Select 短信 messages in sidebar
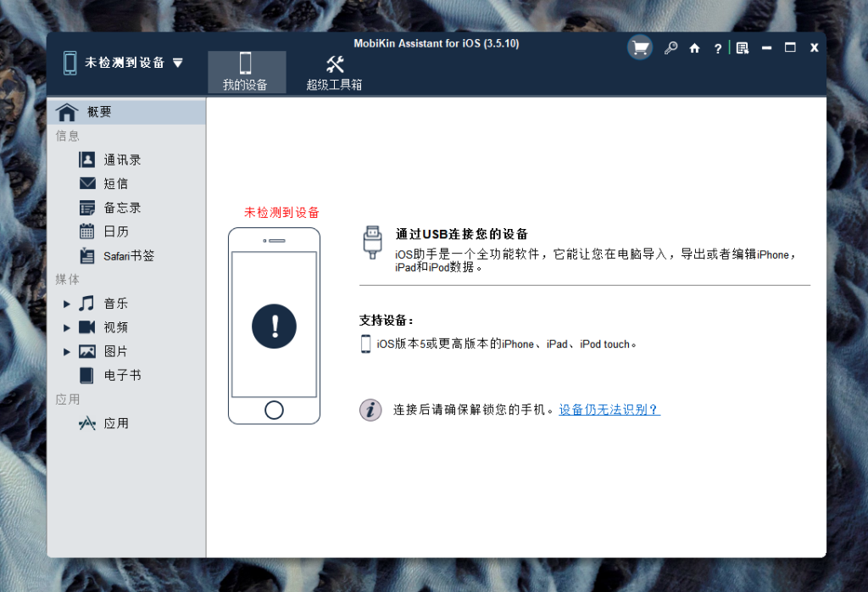Screen dimensions: 868x592 pos(115,183)
